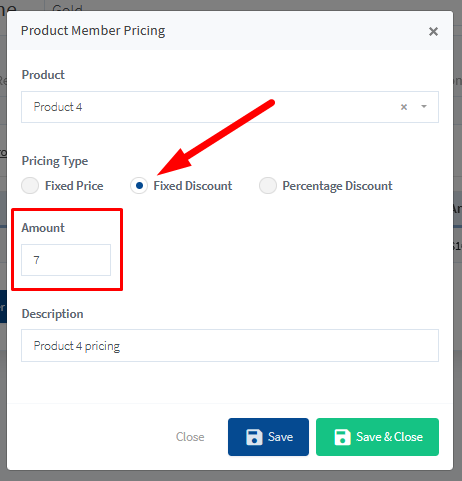Click the floppy disk icon on Save
Screen dimensions: 462x481
tap(254, 437)
